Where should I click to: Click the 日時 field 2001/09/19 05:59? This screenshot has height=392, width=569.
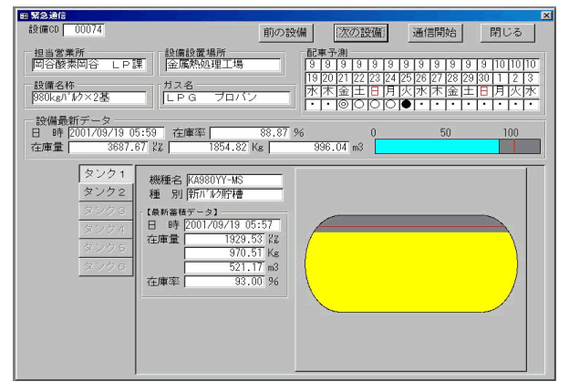[x=116, y=133]
